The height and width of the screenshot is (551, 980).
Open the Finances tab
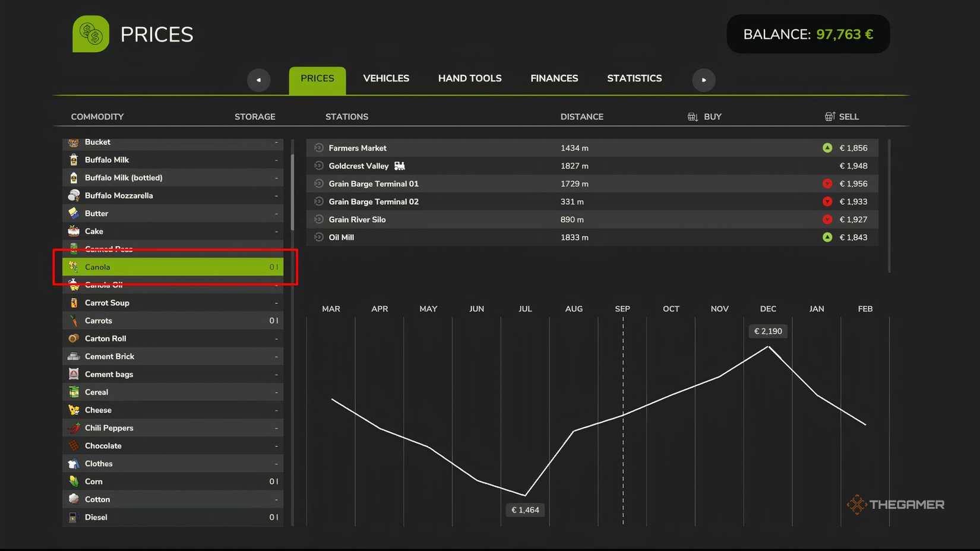click(x=554, y=78)
